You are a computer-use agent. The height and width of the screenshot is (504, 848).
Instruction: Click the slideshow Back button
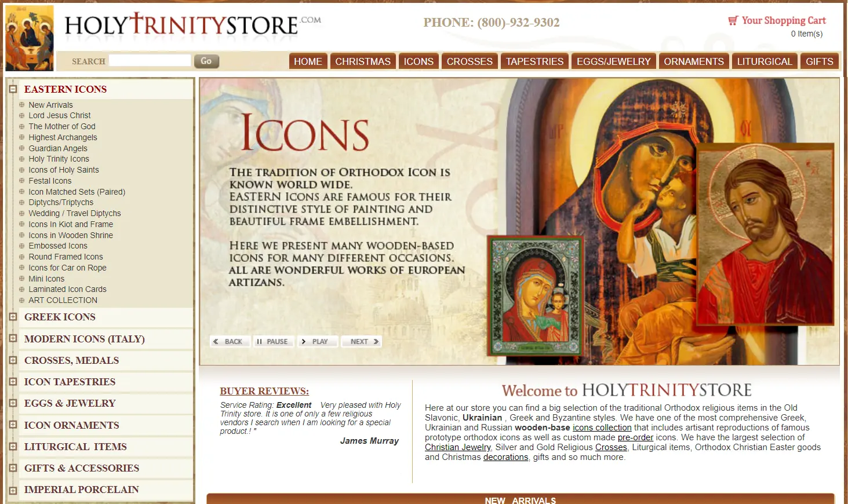(x=230, y=341)
